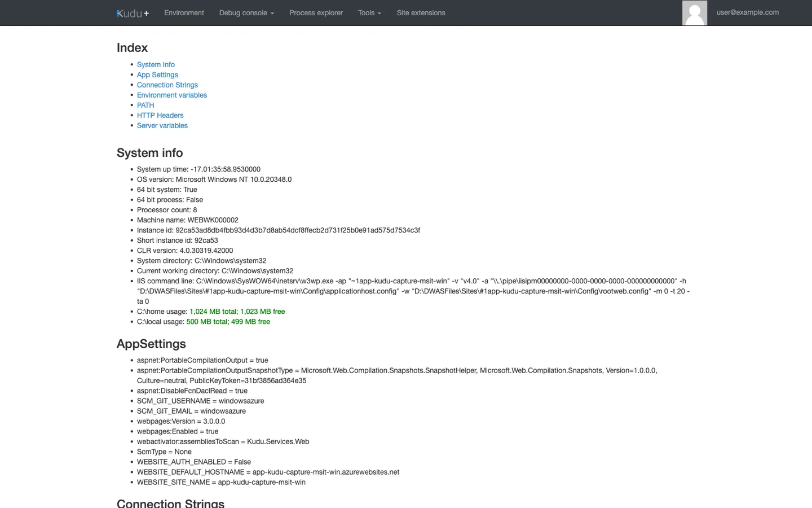Open the PATH index link

click(145, 105)
